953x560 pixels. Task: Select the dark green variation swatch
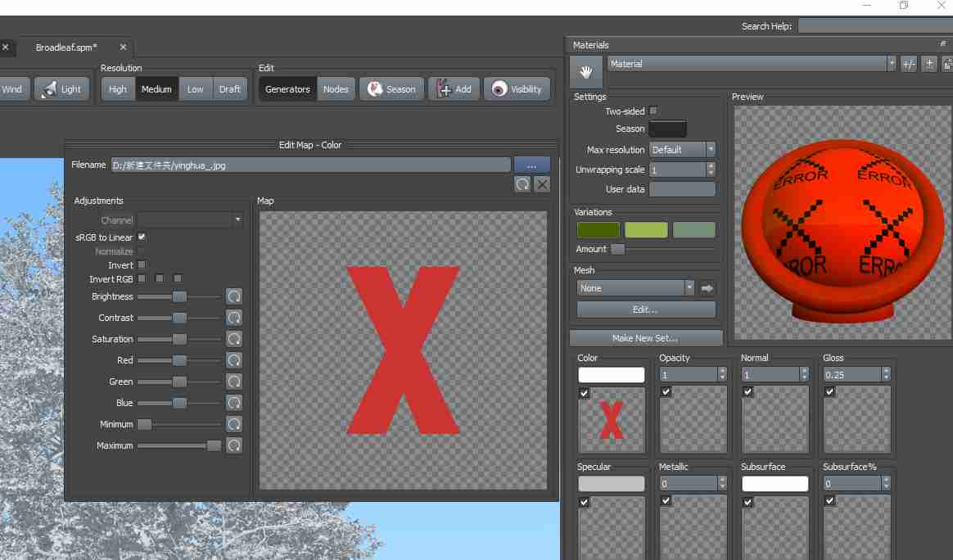598,230
